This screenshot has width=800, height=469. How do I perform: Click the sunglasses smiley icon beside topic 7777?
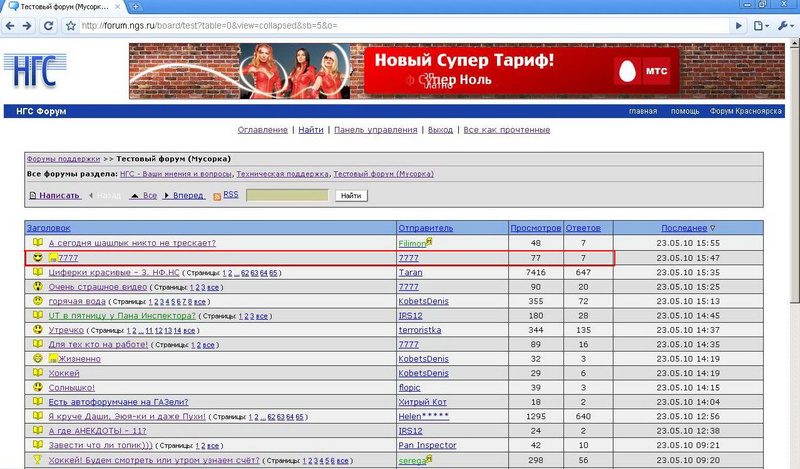coord(38,258)
